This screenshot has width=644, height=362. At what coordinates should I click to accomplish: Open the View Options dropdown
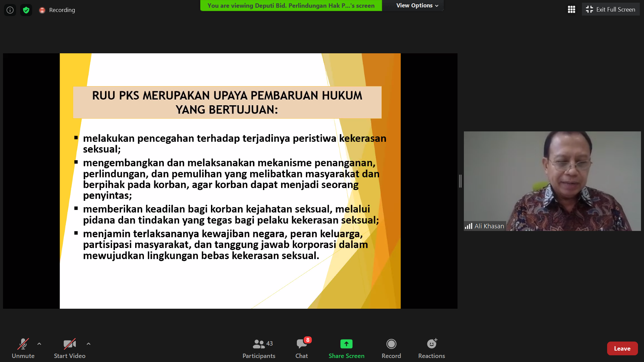pos(417,5)
